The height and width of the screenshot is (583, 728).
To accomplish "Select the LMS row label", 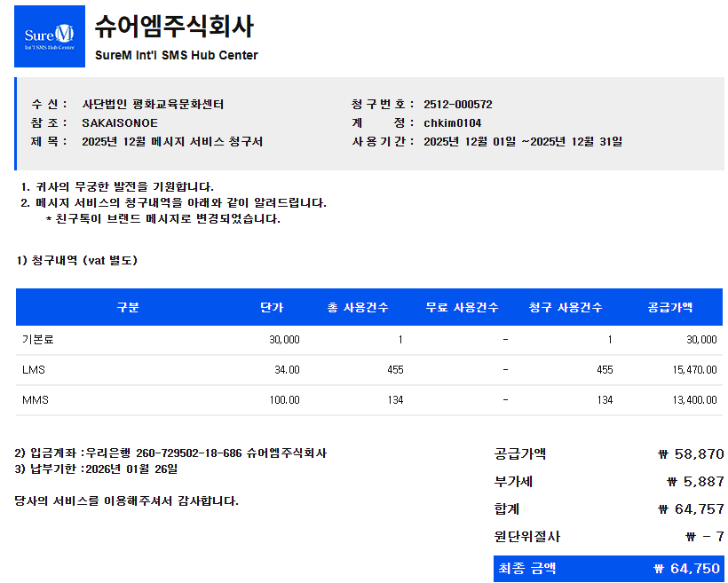I will [x=34, y=369].
